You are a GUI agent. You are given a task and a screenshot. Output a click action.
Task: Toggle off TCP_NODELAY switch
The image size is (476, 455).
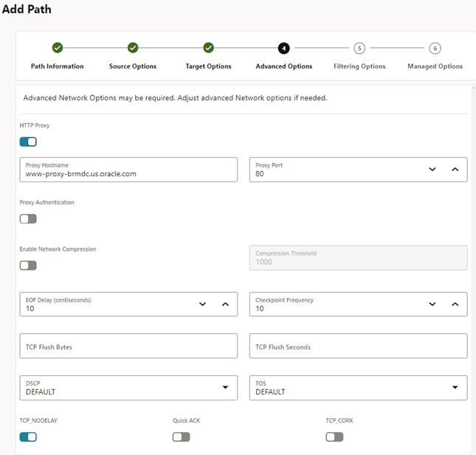click(x=28, y=437)
